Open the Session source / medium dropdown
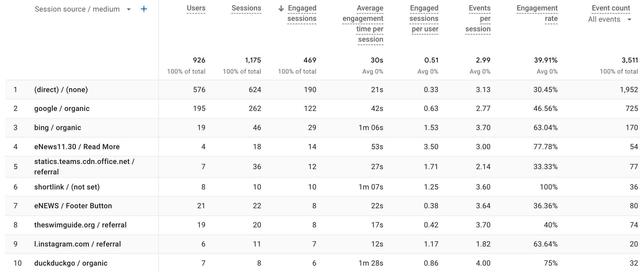Viewport: 644px width, 274px height. [128, 10]
